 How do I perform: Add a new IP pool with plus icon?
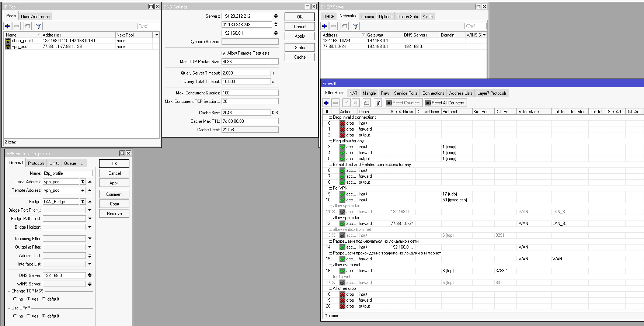point(7,26)
